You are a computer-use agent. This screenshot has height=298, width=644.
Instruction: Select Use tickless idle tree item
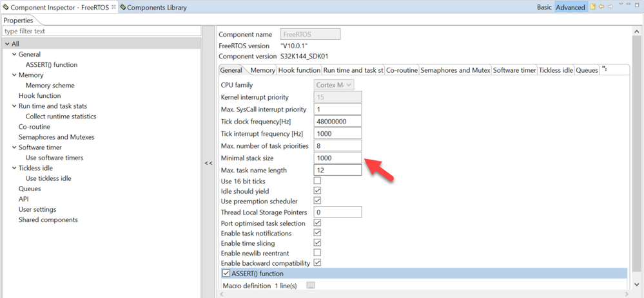[48, 178]
